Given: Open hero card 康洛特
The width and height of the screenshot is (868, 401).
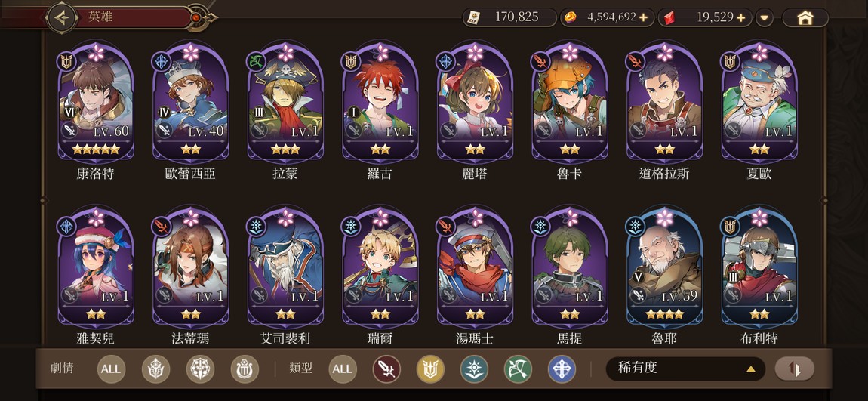Looking at the screenshot, I should pyautogui.click(x=97, y=103).
